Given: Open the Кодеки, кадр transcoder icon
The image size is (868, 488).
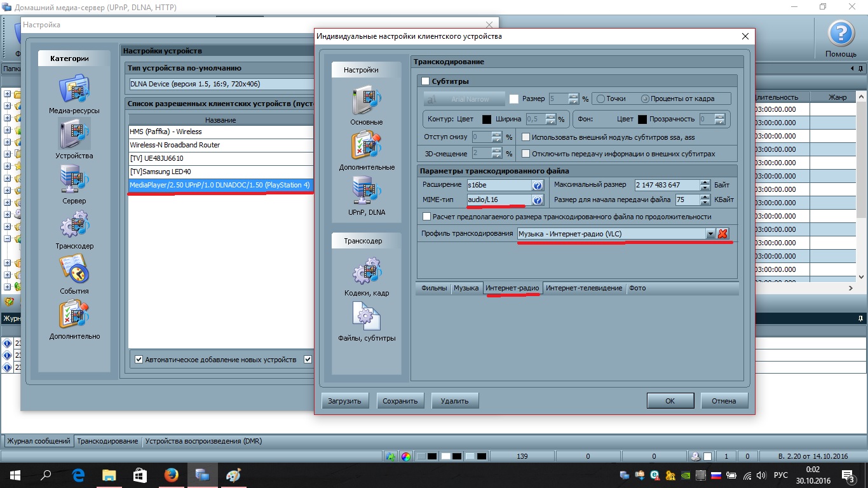Looking at the screenshot, I should [366, 273].
